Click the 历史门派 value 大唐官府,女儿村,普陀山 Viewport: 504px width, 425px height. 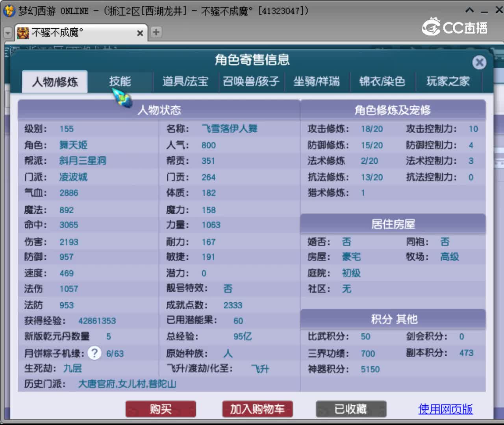(127, 384)
